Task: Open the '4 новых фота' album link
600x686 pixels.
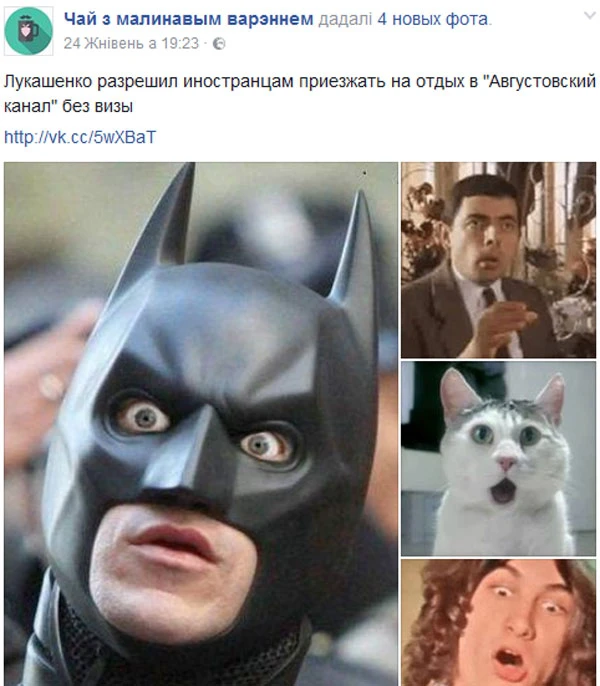Action: pyautogui.click(x=433, y=19)
